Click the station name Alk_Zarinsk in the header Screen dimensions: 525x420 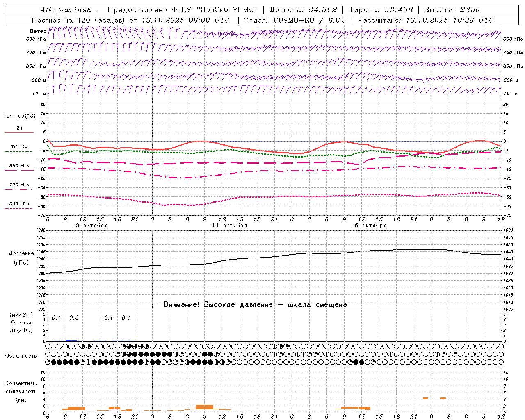pos(66,10)
